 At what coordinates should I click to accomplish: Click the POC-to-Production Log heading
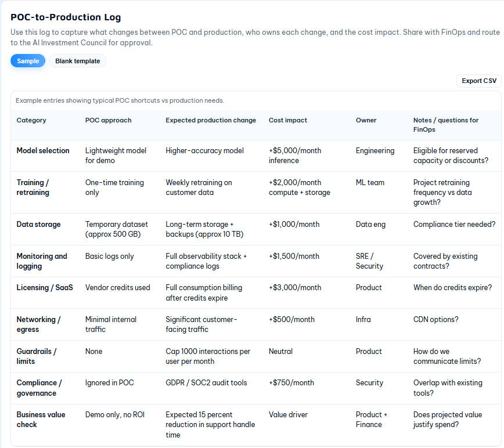point(66,17)
